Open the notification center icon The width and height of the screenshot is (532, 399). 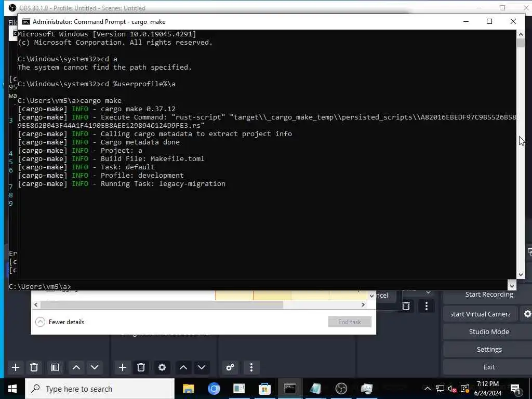click(515, 389)
